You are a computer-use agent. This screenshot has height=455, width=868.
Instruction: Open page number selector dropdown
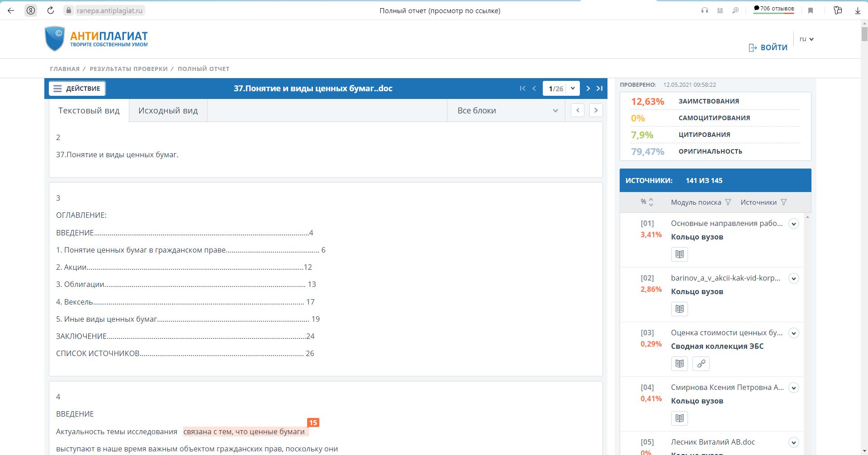pyautogui.click(x=573, y=89)
